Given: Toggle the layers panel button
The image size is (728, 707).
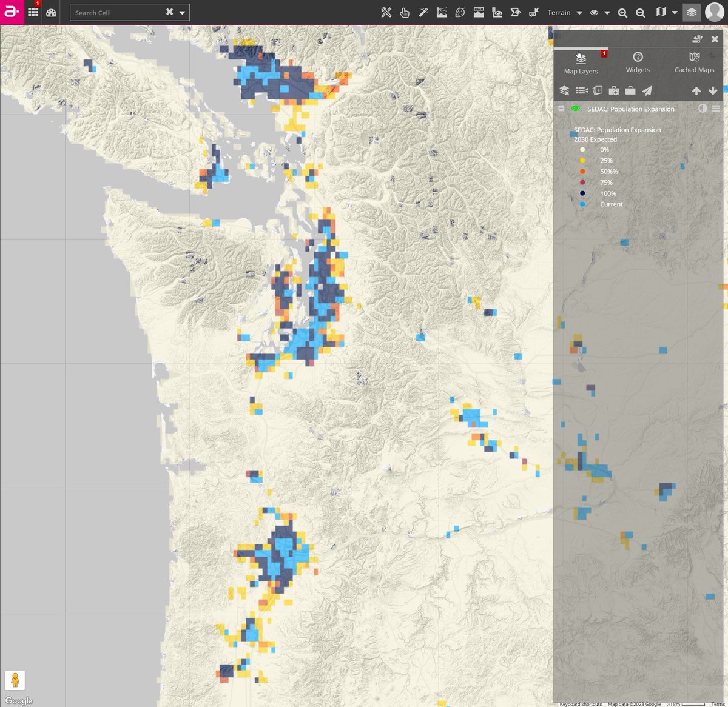Looking at the screenshot, I should tap(692, 12).
